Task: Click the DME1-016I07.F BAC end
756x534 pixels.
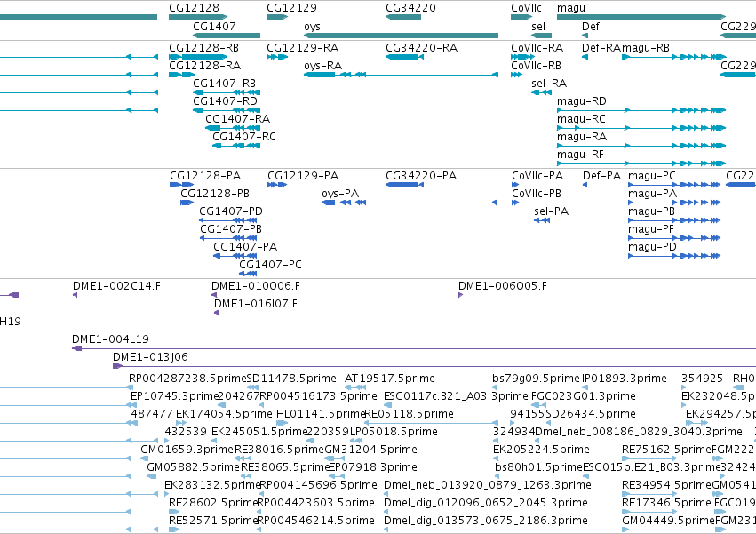Action: click(x=217, y=313)
